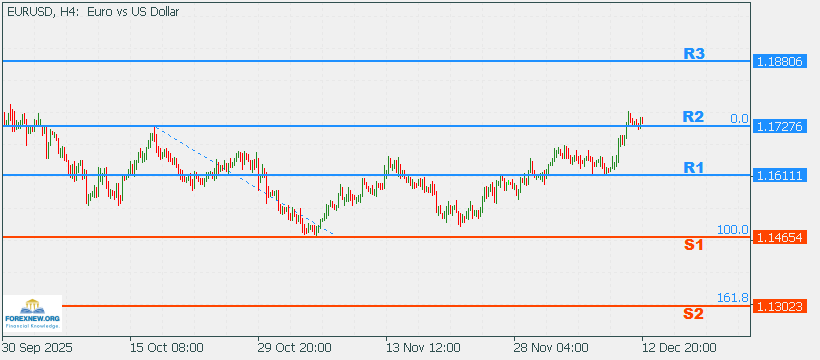Select the S2 support label
The height and width of the screenshot is (360, 820).
tap(693, 314)
